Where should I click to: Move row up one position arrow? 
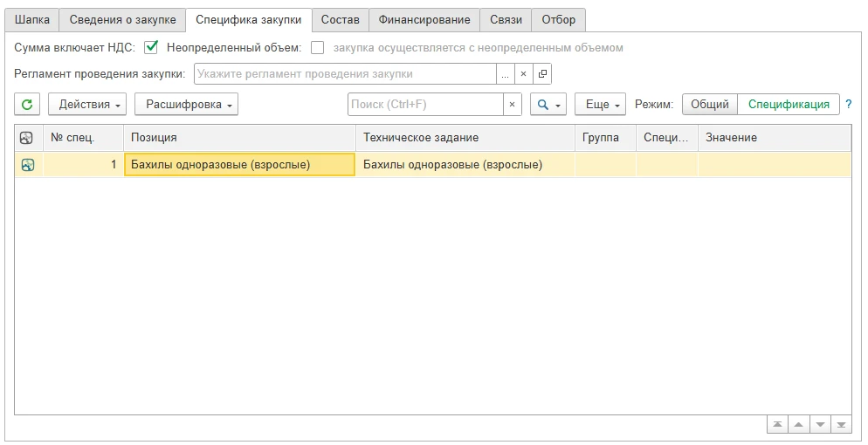(x=799, y=425)
